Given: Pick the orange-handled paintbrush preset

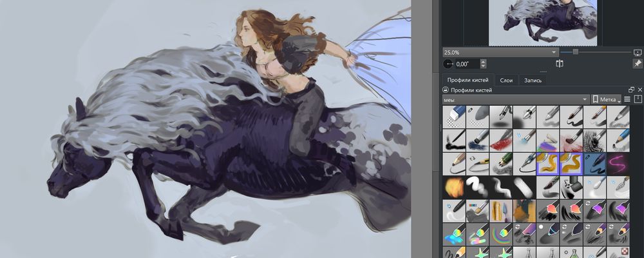Looking at the screenshot, I should (x=594, y=117).
